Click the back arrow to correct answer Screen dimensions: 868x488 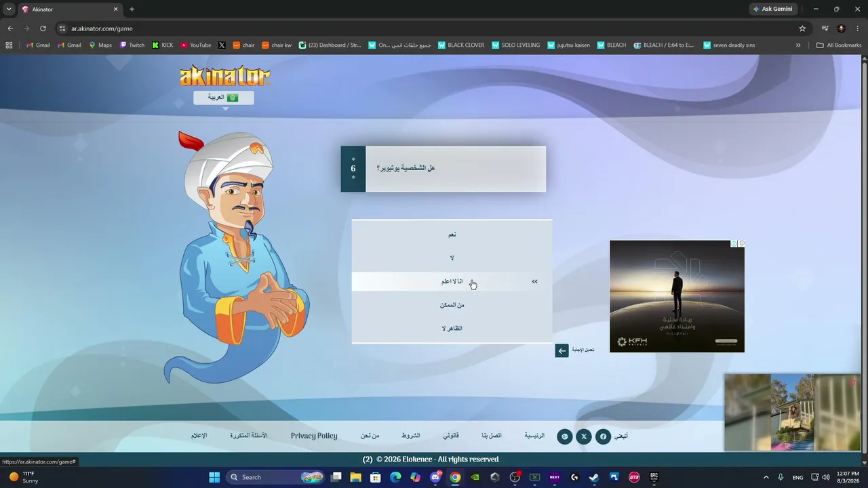(561, 350)
